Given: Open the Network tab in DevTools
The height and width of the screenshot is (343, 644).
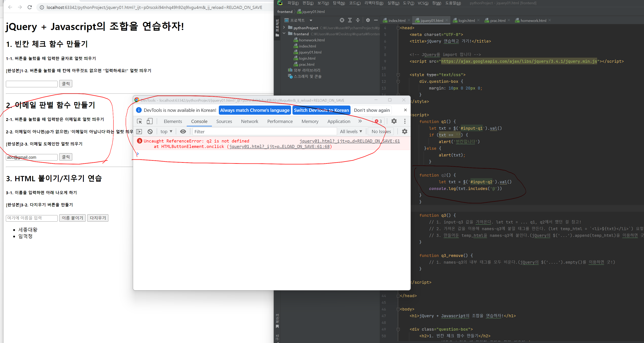Looking at the screenshot, I should pyautogui.click(x=249, y=121).
